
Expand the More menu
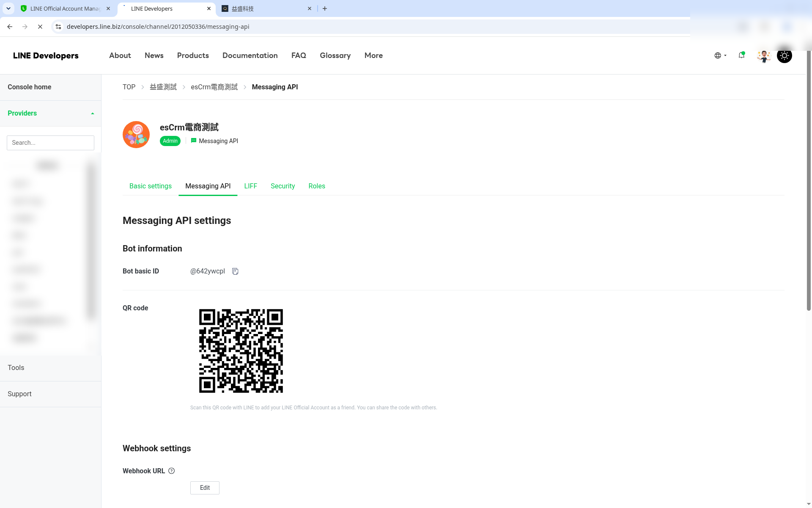click(373, 55)
